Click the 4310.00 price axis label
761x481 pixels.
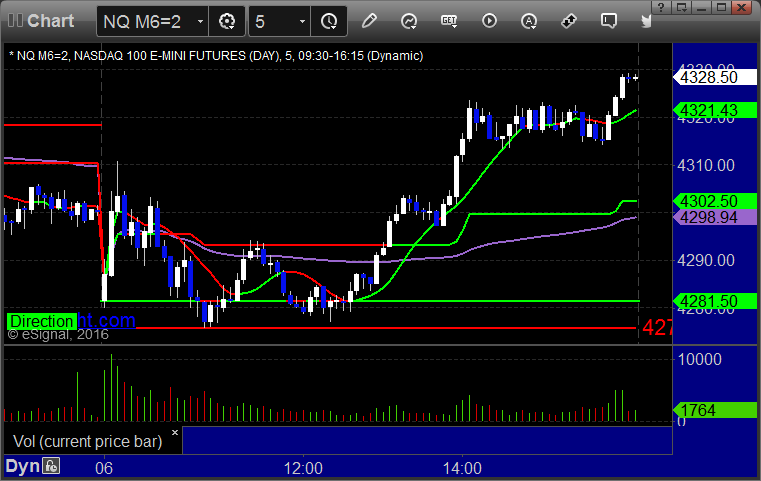[x=706, y=166]
